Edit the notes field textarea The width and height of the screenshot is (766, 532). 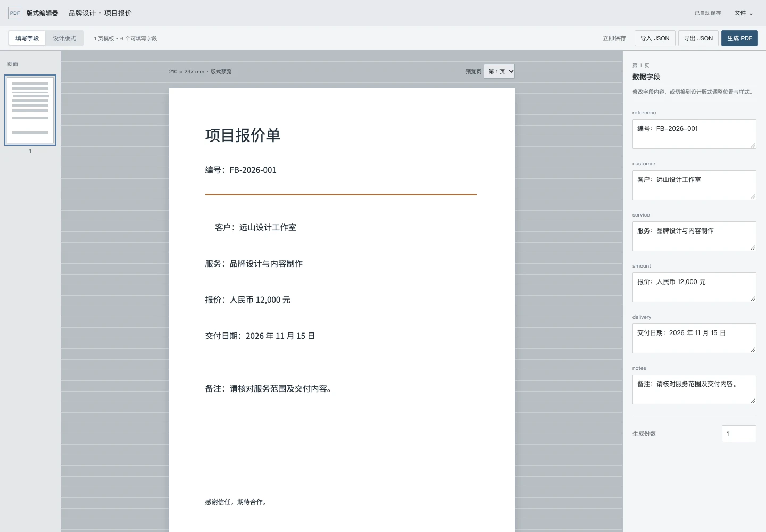[694, 389]
